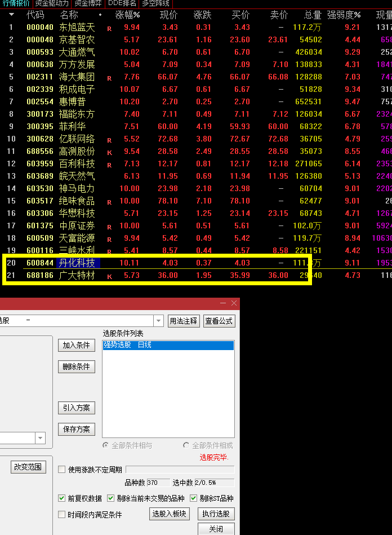Click the R marker beside 中原证券

109,227
